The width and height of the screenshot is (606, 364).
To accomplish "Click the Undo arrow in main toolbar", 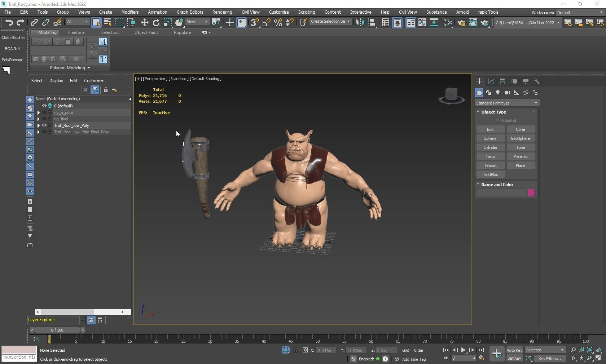I will (x=9, y=23).
